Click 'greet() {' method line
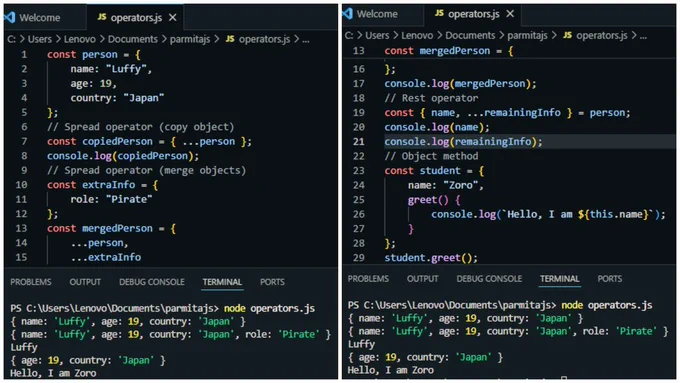This screenshot has height=383, width=680. (434, 200)
